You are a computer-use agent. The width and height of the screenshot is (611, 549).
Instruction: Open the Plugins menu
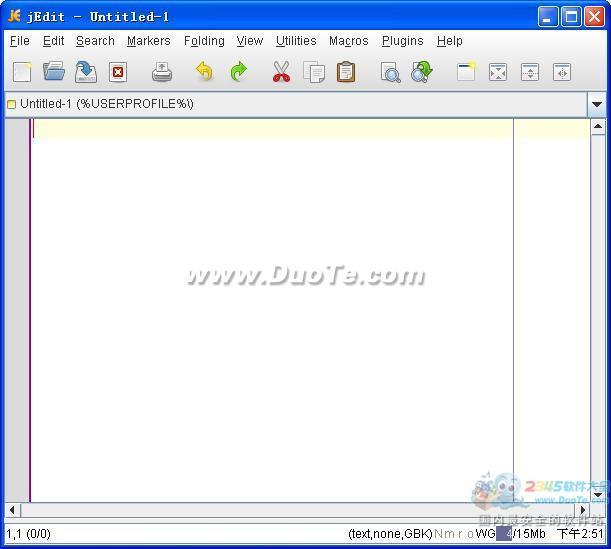pos(403,41)
